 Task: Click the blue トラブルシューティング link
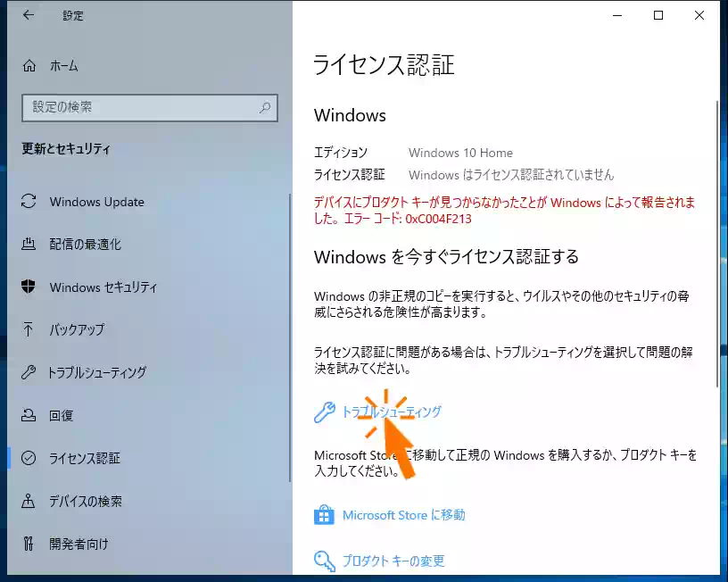pos(392,412)
